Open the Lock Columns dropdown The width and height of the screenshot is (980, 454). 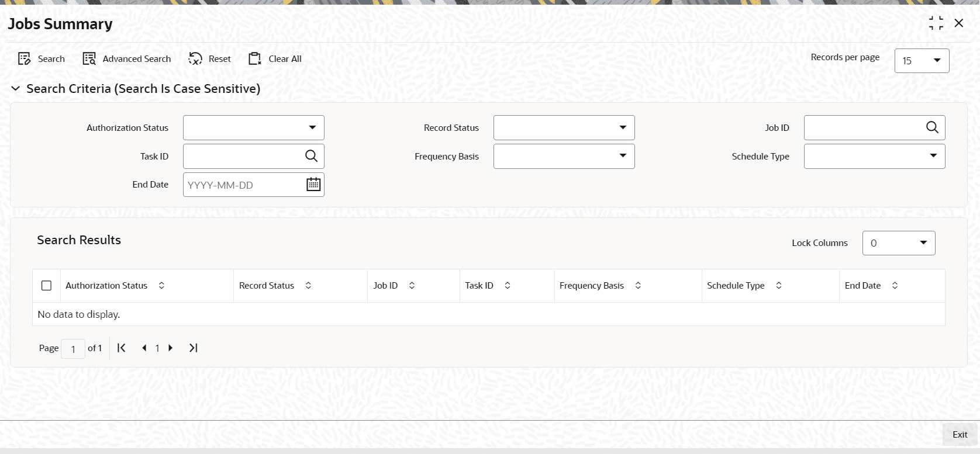899,243
